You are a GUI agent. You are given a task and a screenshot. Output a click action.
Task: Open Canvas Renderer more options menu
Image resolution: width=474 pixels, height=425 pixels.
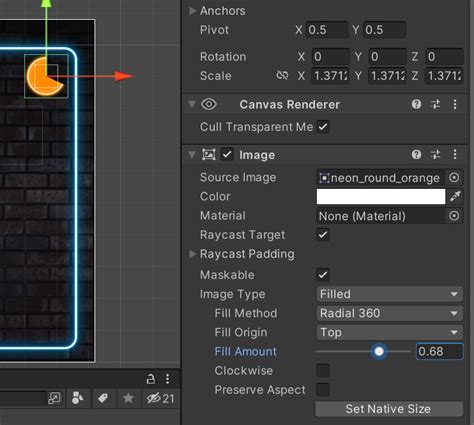coord(455,104)
